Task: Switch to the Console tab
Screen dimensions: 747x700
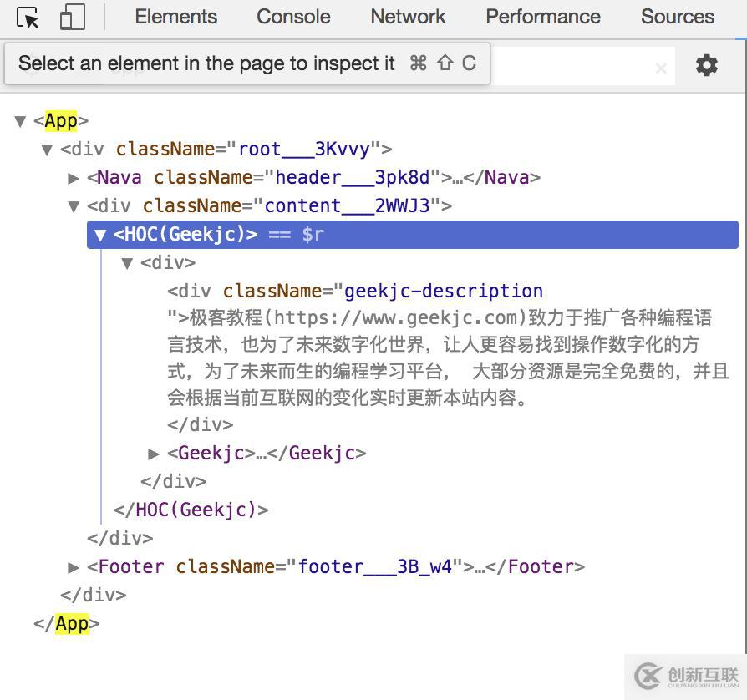Action: click(x=292, y=17)
